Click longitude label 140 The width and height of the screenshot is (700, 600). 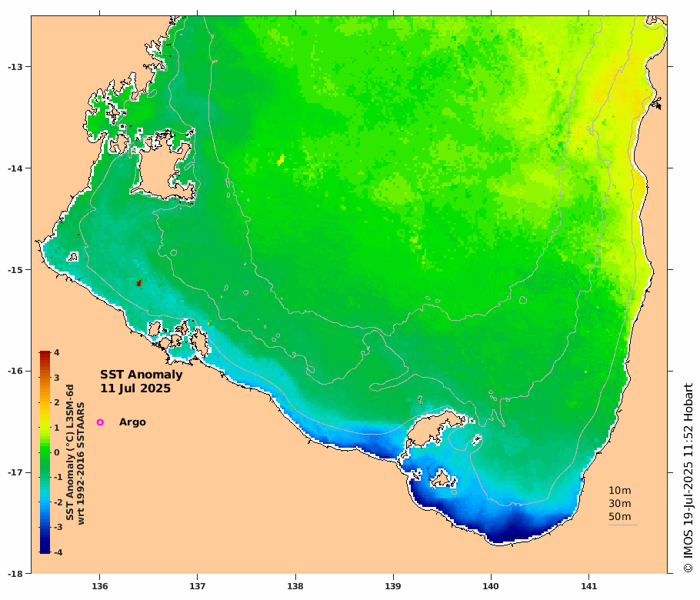click(x=491, y=586)
